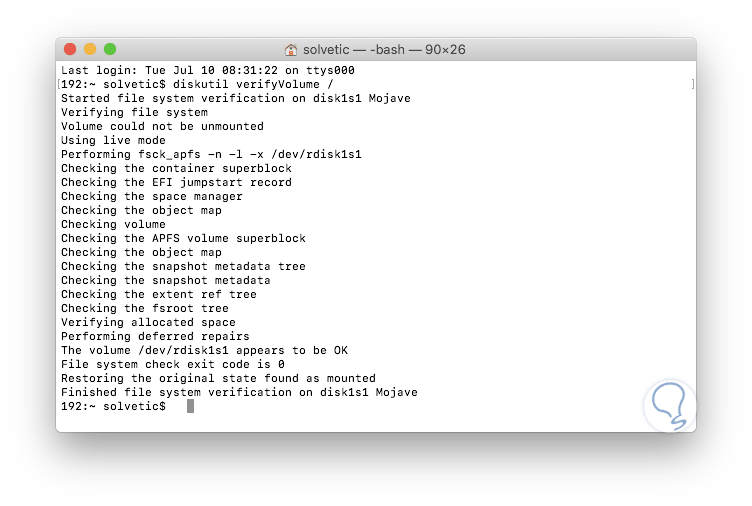
Task: Close the Terminal window with red button
Action: click(70, 49)
